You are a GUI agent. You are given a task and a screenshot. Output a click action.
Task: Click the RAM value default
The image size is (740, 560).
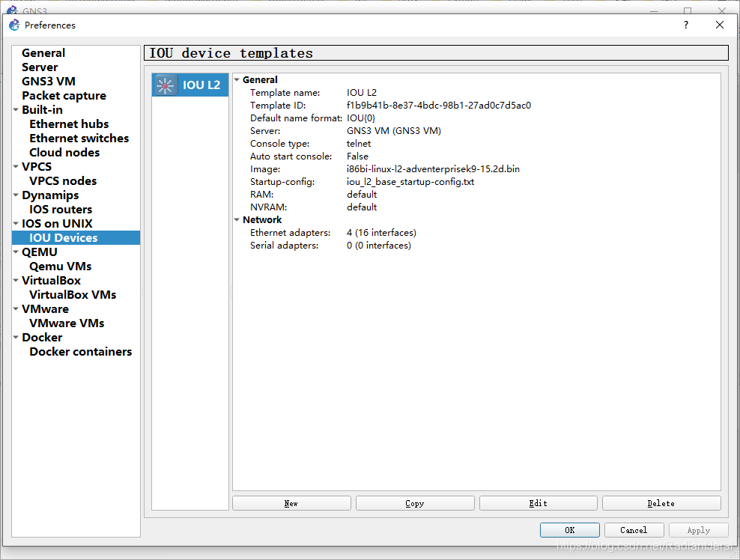pos(362,195)
